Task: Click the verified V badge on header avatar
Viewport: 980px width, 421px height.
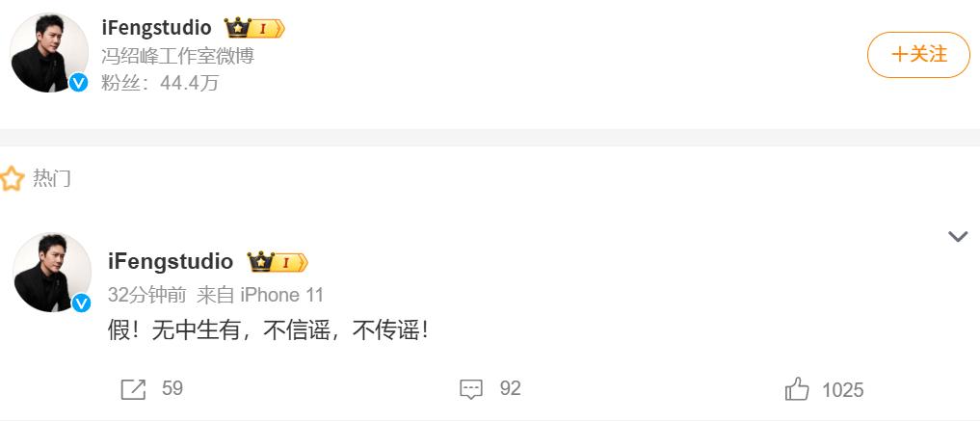Action: tap(78, 82)
